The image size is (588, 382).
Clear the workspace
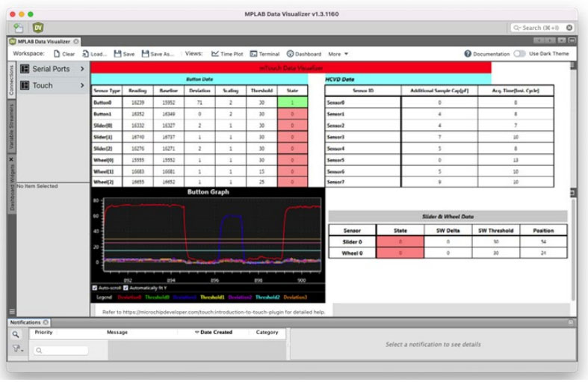point(64,54)
